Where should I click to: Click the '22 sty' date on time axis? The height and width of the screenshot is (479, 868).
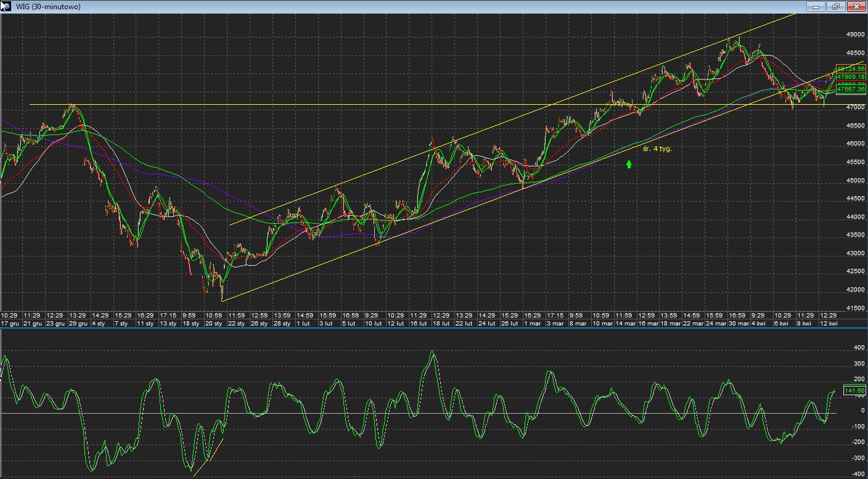236,324
